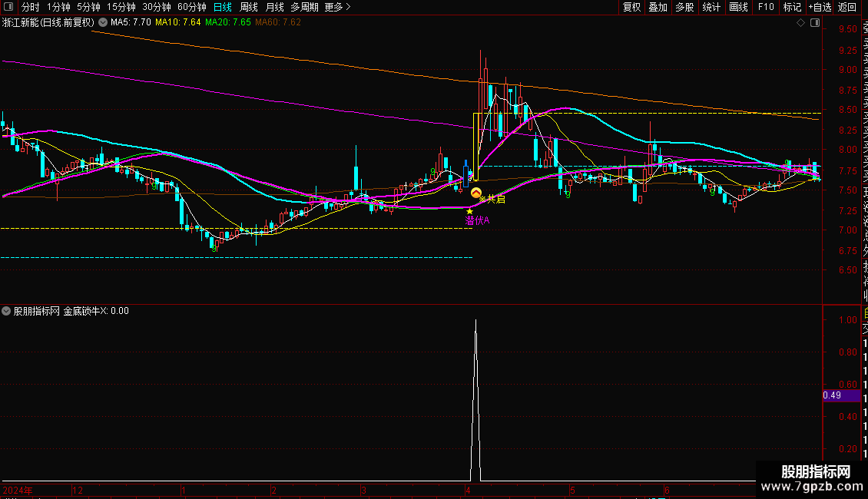Click the 统计 statistics button
The image size is (868, 499).
(711, 7)
